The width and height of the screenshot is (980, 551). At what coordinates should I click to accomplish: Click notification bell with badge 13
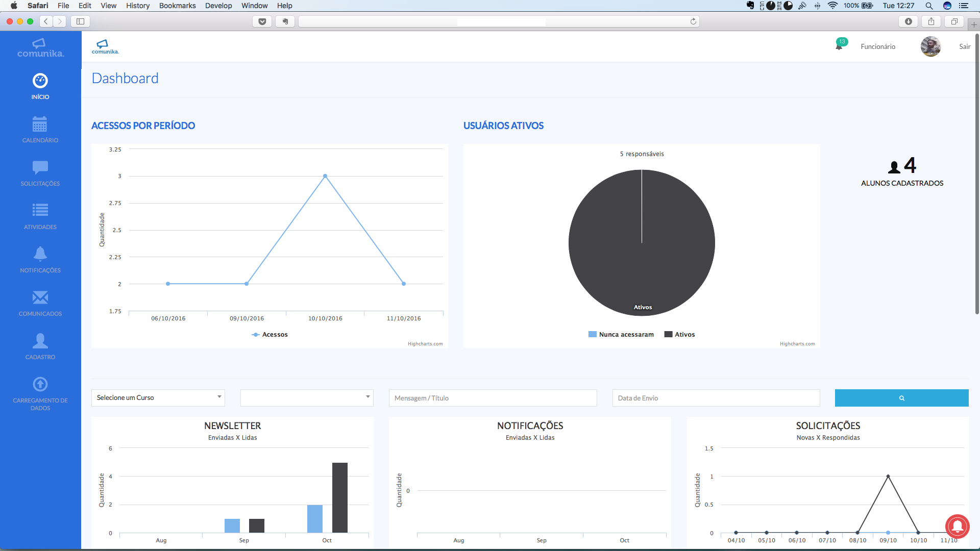(839, 46)
